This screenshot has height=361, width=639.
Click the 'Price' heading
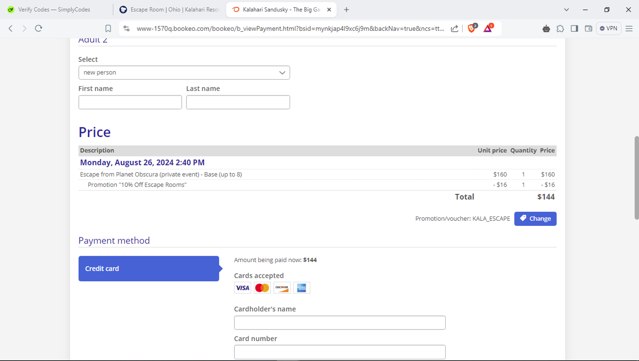tap(95, 132)
